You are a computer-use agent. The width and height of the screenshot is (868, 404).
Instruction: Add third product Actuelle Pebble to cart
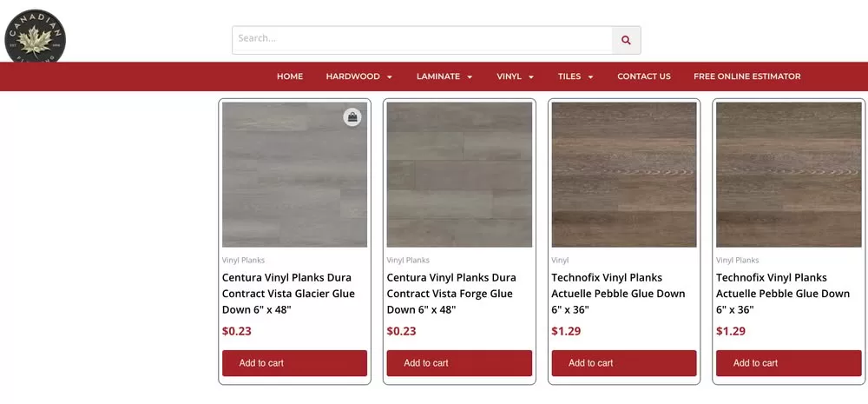click(624, 363)
